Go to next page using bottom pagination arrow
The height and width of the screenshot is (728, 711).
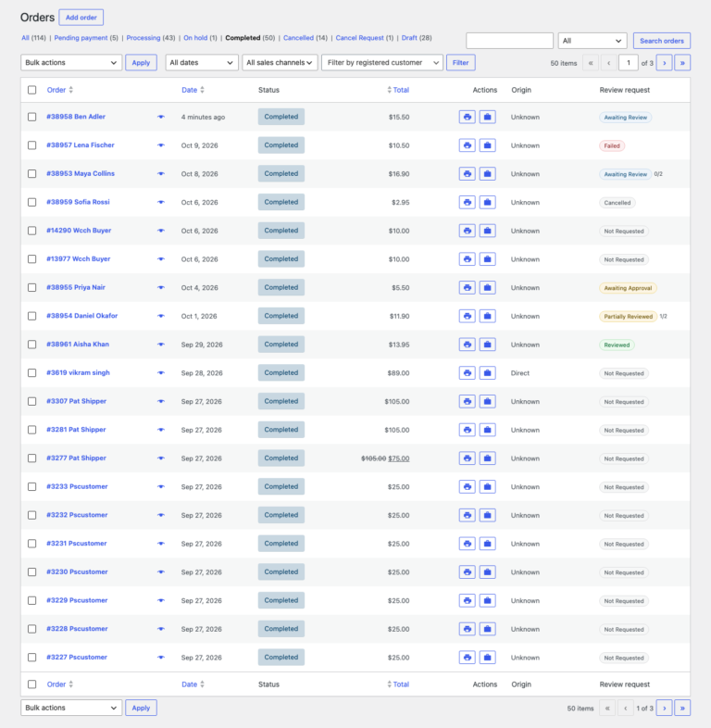click(x=664, y=708)
